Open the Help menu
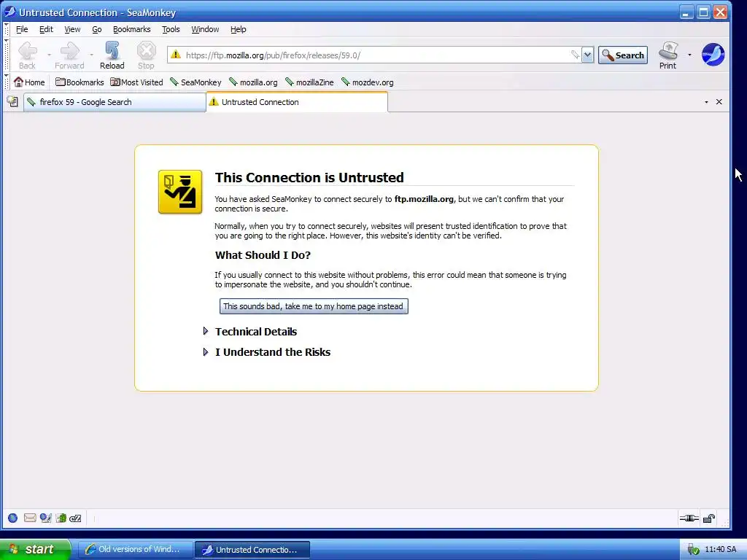 pos(239,29)
